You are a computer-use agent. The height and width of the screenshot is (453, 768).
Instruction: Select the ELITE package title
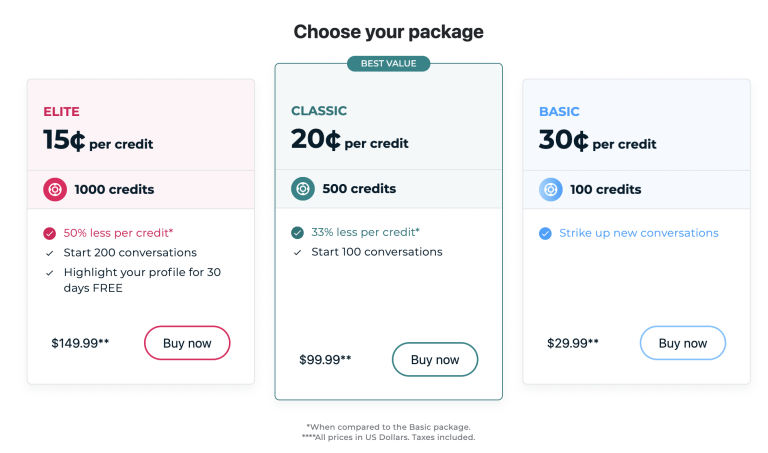click(x=61, y=112)
